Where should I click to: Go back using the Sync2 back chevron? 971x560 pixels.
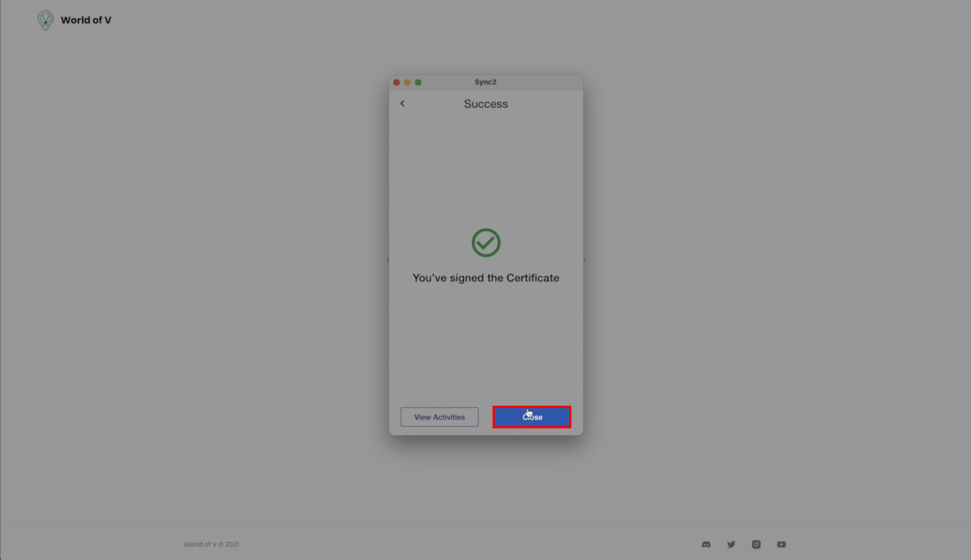(x=402, y=104)
